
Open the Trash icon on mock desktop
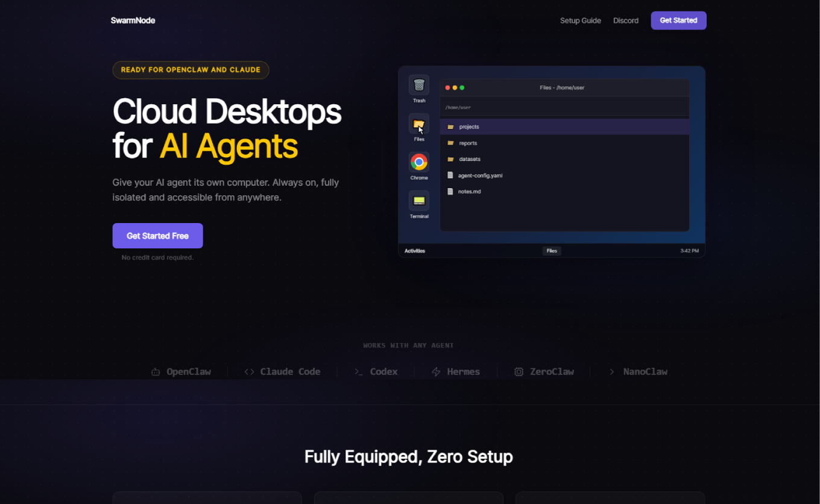tap(419, 85)
